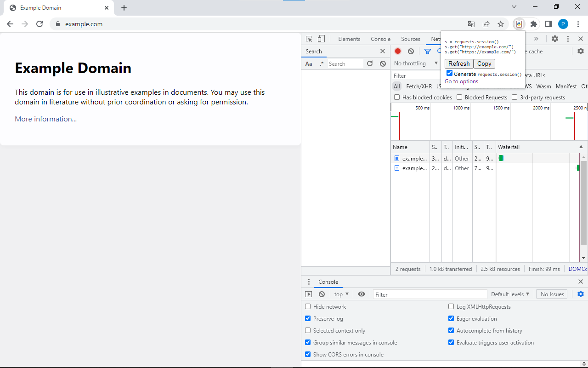
Task: Uncheck Evaluate triggers user activation
Action: (451, 342)
